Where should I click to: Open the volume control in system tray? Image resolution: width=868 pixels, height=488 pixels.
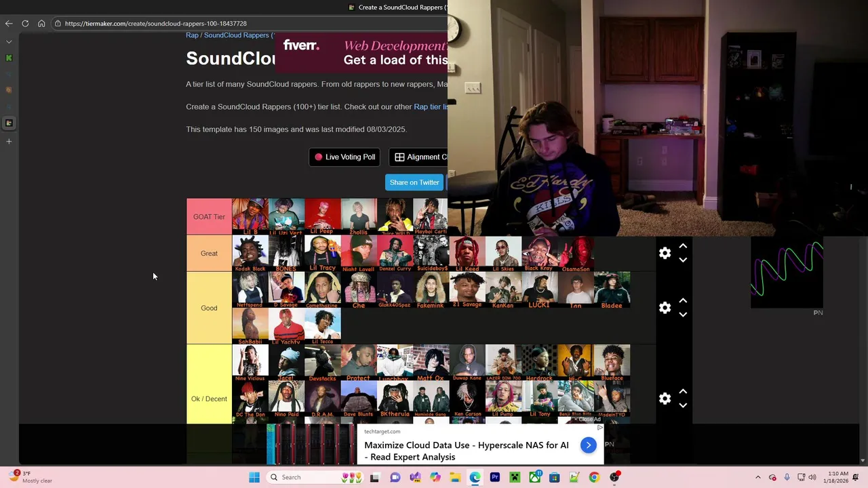coord(812,477)
